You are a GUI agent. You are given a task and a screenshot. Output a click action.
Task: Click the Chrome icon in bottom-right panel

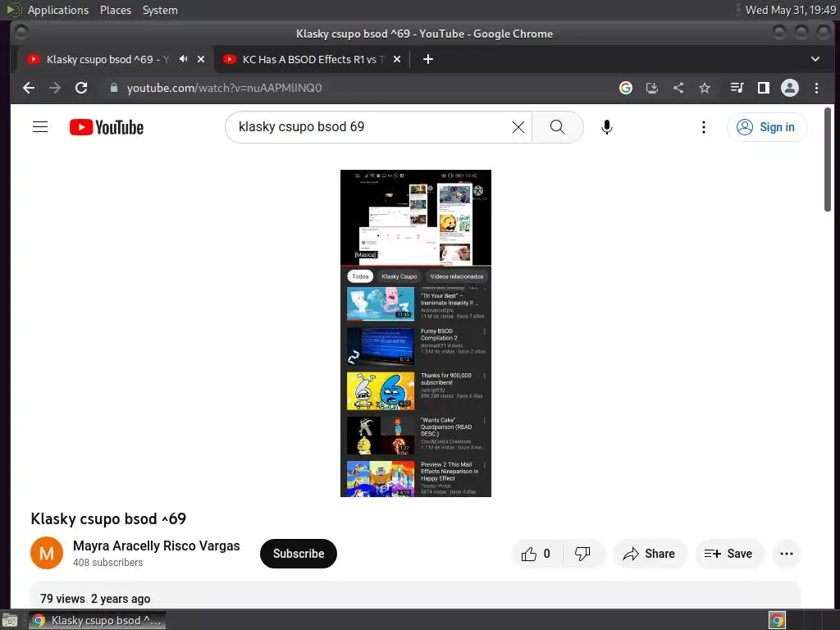(x=777, y=621)
